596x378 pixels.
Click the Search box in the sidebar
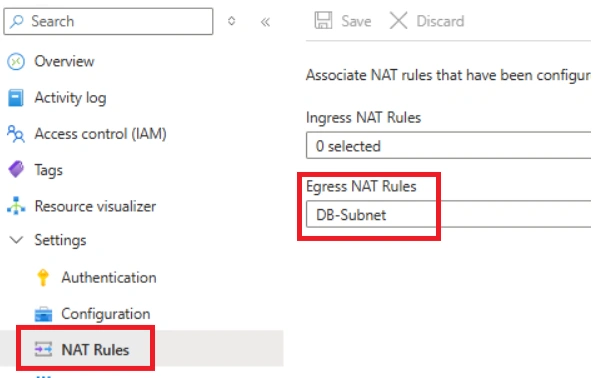[108, 21]
